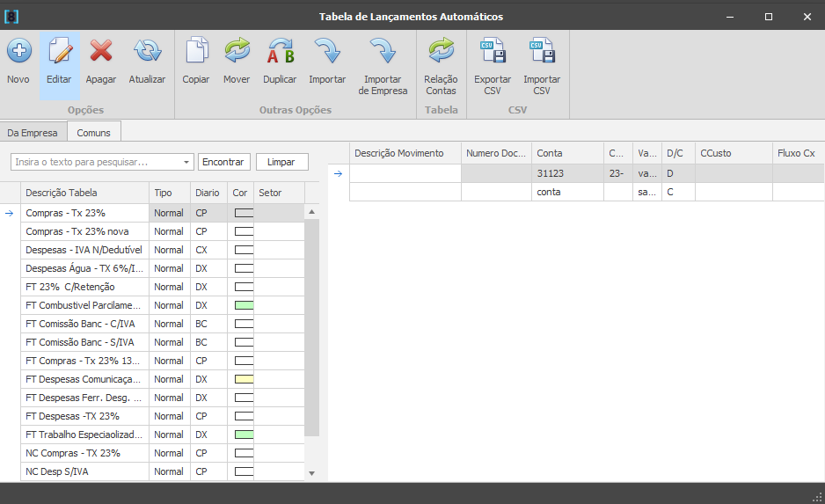Click the Importar de Empresa icon

click(383, 50)
